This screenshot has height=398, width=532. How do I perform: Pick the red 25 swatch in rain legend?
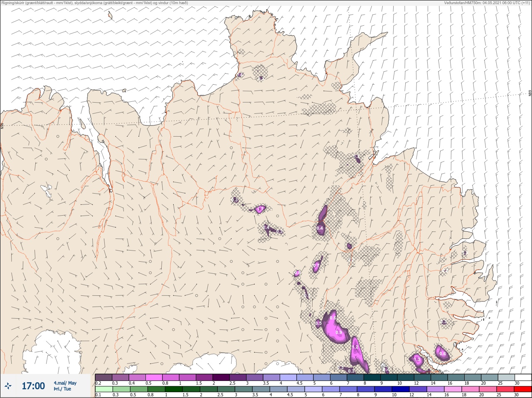505,389
